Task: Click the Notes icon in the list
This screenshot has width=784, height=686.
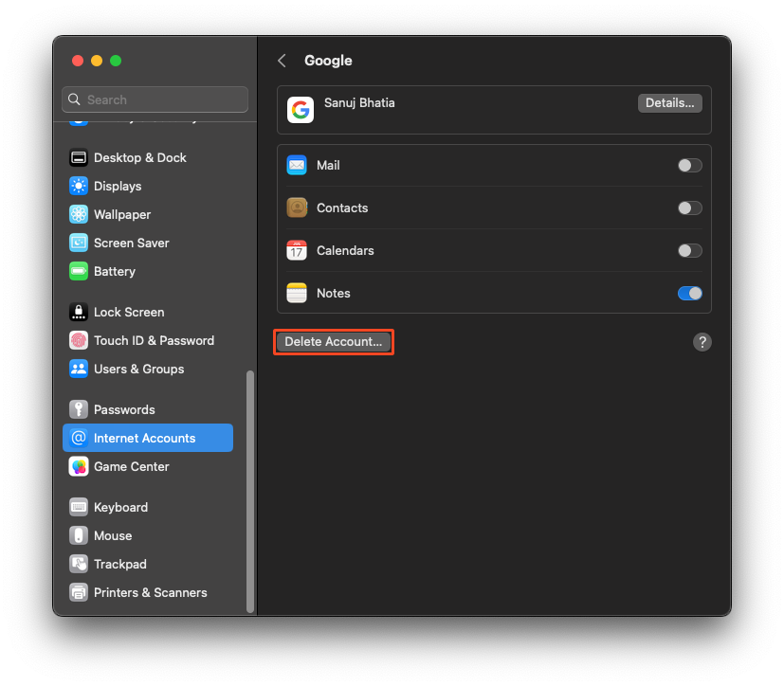Action: click(x=297, y=293)
